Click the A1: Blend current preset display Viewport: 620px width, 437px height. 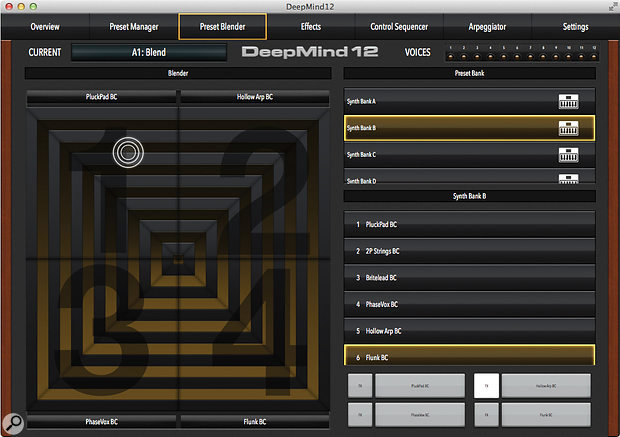[x=149, y=52]
